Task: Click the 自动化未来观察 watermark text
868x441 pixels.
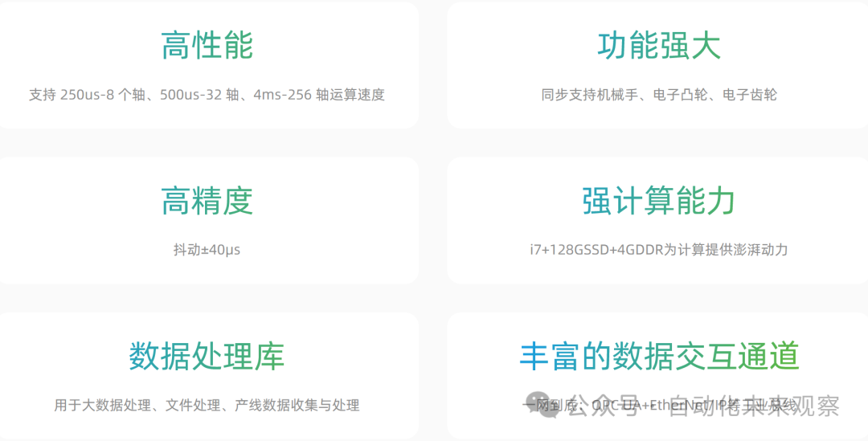Action: tap(754, 406)
